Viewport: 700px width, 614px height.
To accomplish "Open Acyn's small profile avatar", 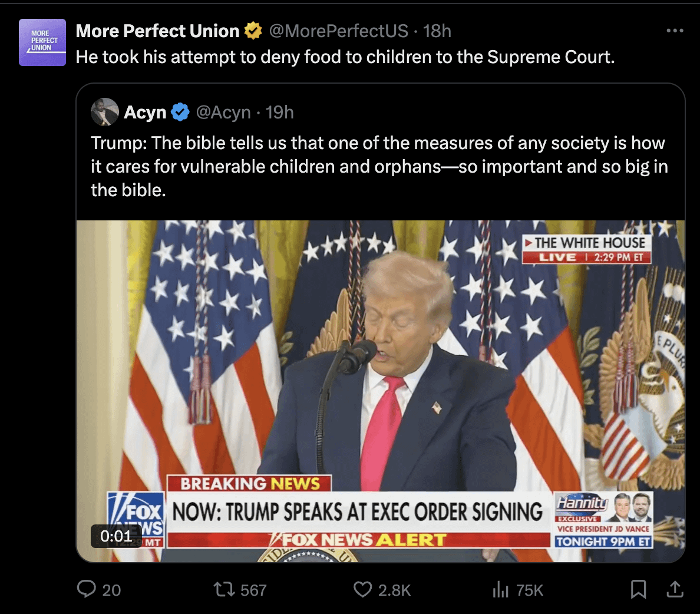I will pyautogui.click(x=105, y=112).
